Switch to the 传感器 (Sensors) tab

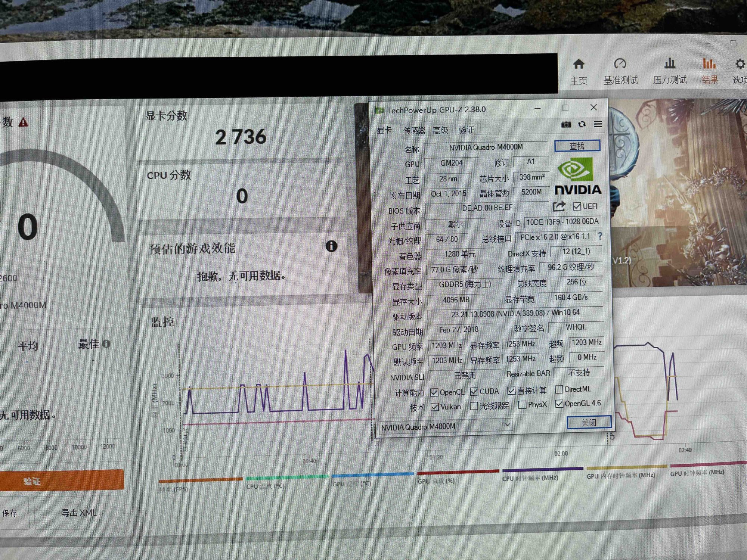coord(414,130)
